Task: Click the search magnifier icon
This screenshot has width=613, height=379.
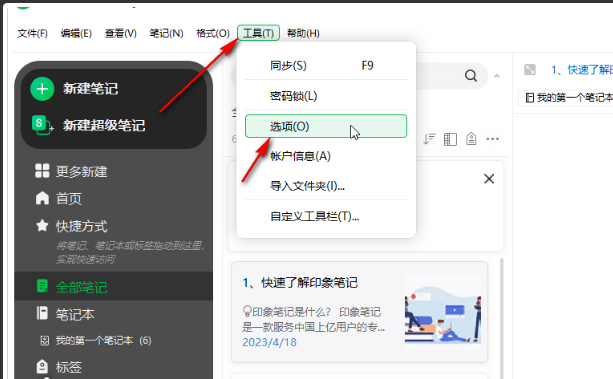Action: [471, 75]
